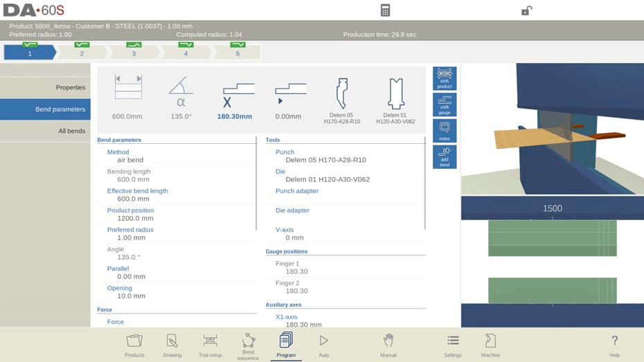644x362 pixels.
Task: Click the 3D machine view thumbnail
Action: (x=553, y=129)
